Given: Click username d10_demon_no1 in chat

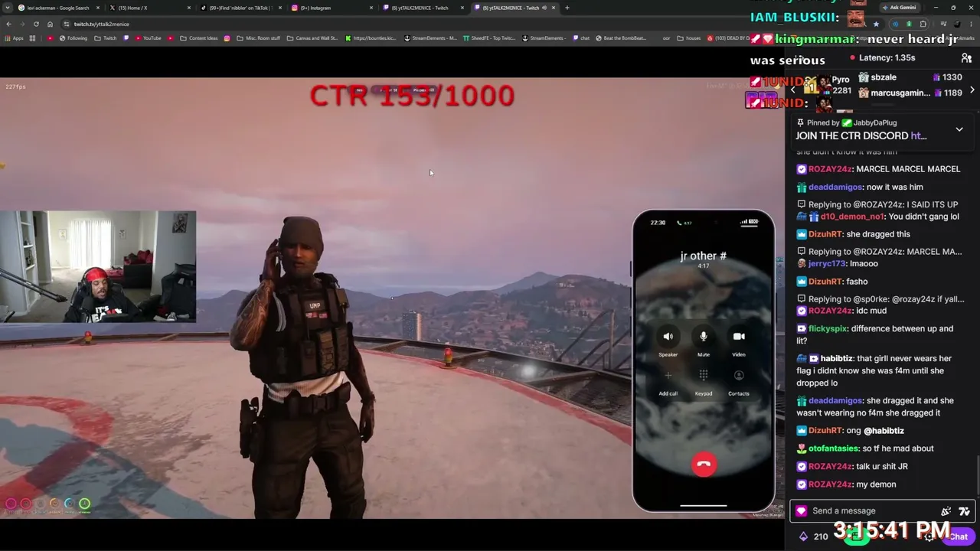Looking at the screenshot, I should click(852, 217).
